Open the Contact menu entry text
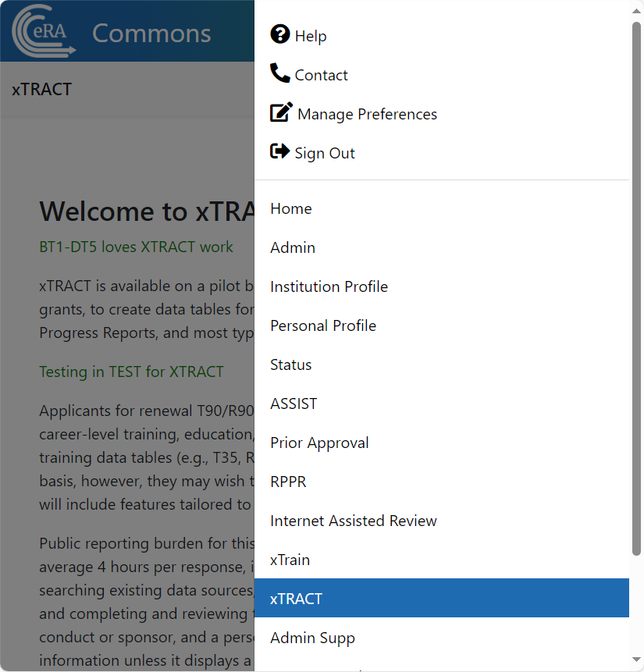 [321, 75]
